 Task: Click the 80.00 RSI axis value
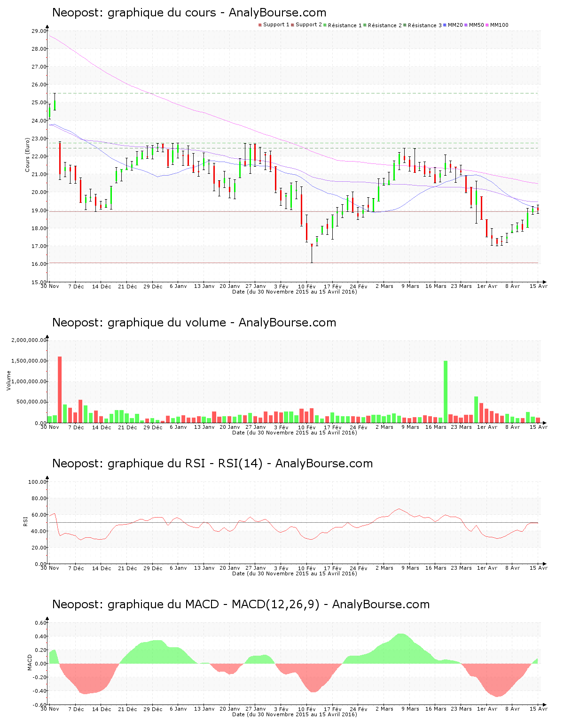pyautogui.click(x=39, y=498)
